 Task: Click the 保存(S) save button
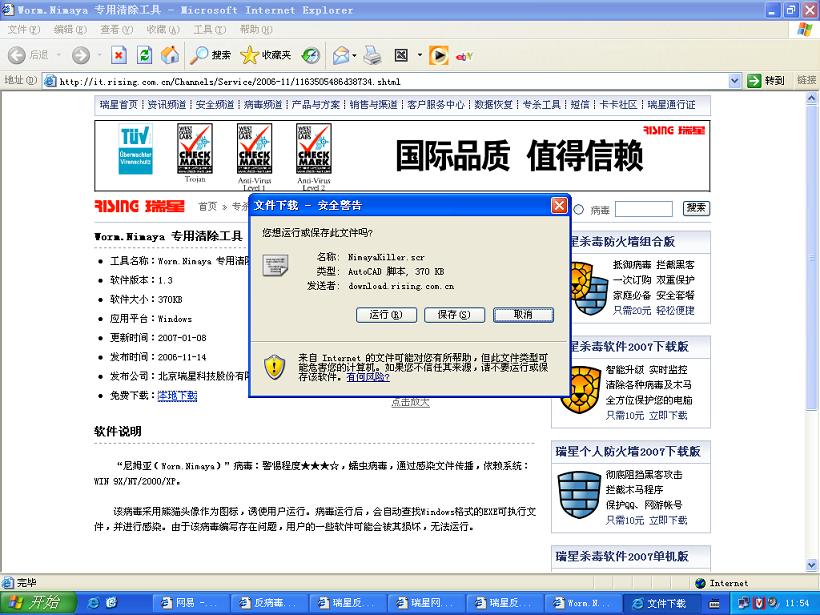(x=454, y=315)
